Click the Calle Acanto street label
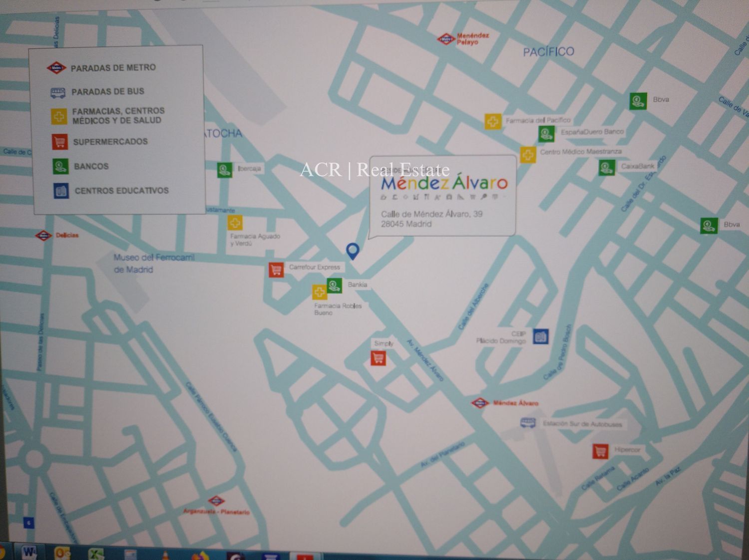749x560 pixels. pos(633,479)
